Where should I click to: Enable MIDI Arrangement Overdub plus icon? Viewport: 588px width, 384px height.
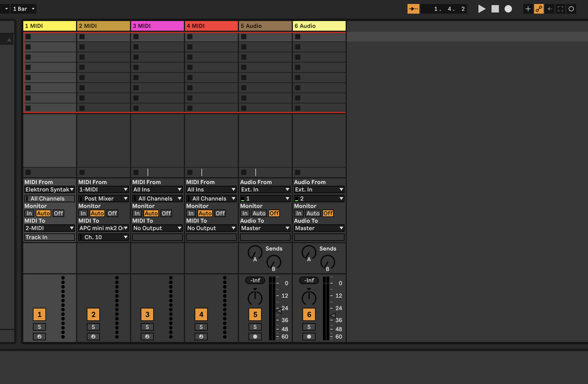pyautogui.click(x=528, y=9)
